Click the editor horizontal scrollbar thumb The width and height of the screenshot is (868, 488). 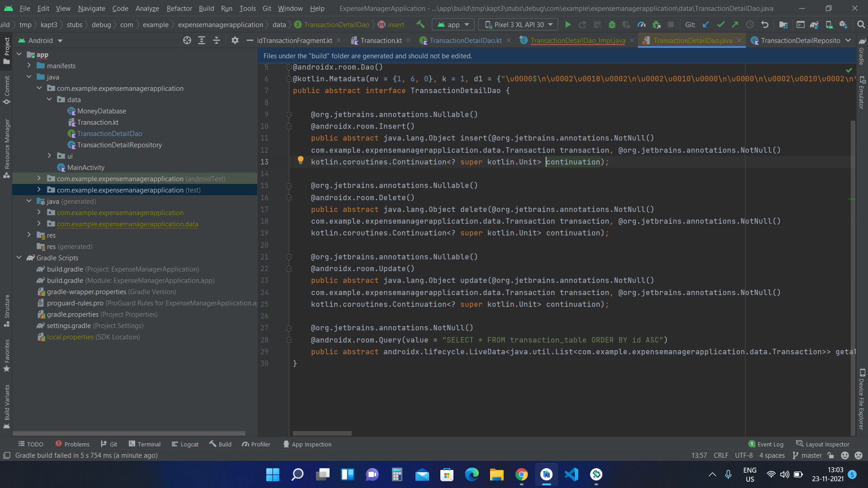pyautogui.click(x=322, y=433)
